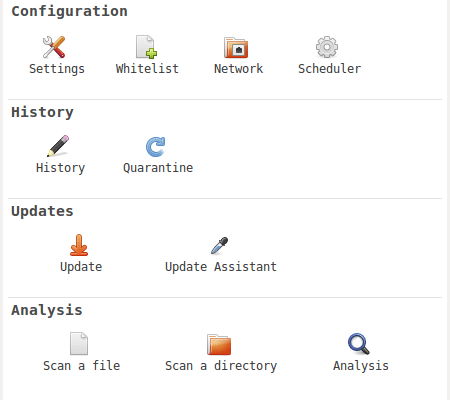450x400 pixels.
Task: Click the Scan a directory label
Action: [221, 366]
